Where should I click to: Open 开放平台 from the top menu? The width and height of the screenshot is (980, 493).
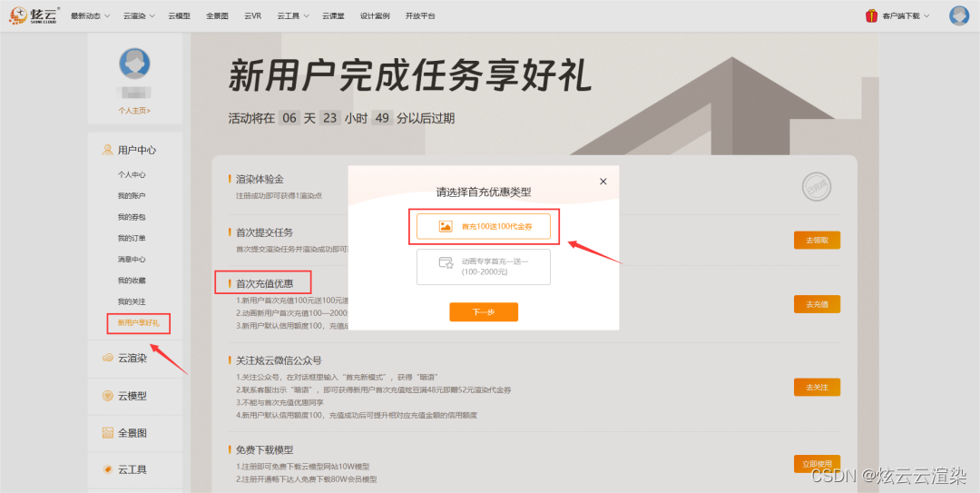tap(420, 15)
